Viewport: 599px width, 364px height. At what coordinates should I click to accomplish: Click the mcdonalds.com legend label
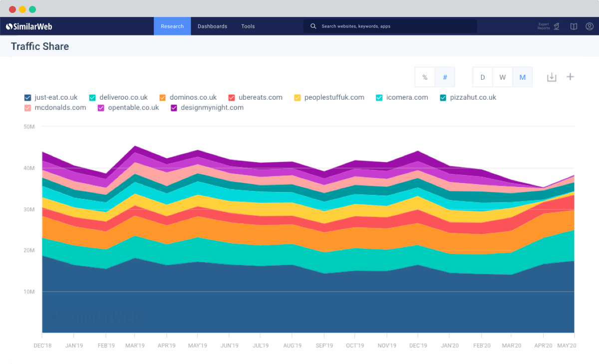(60, 108)
